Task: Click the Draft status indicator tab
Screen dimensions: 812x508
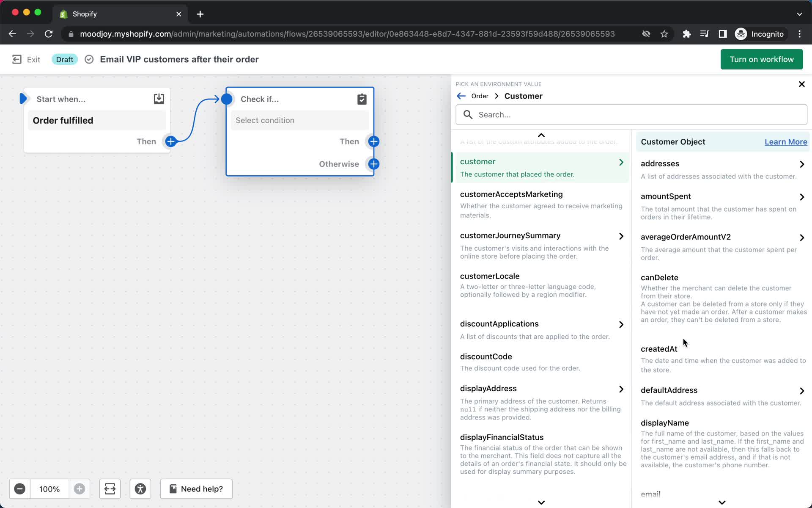Action: 64,58
